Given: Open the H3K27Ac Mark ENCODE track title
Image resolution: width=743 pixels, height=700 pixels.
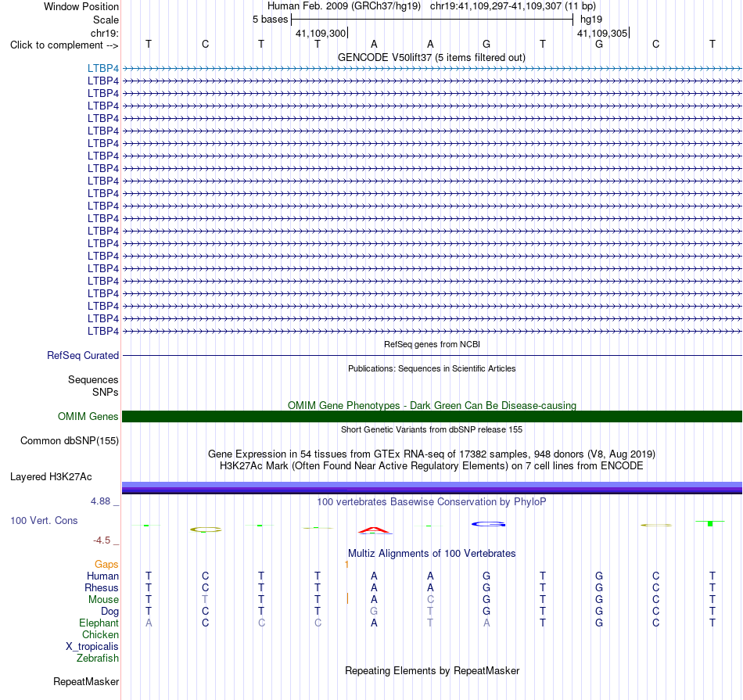Looking at the screenshot, I should pyautogui.click(x=432, y=466).
